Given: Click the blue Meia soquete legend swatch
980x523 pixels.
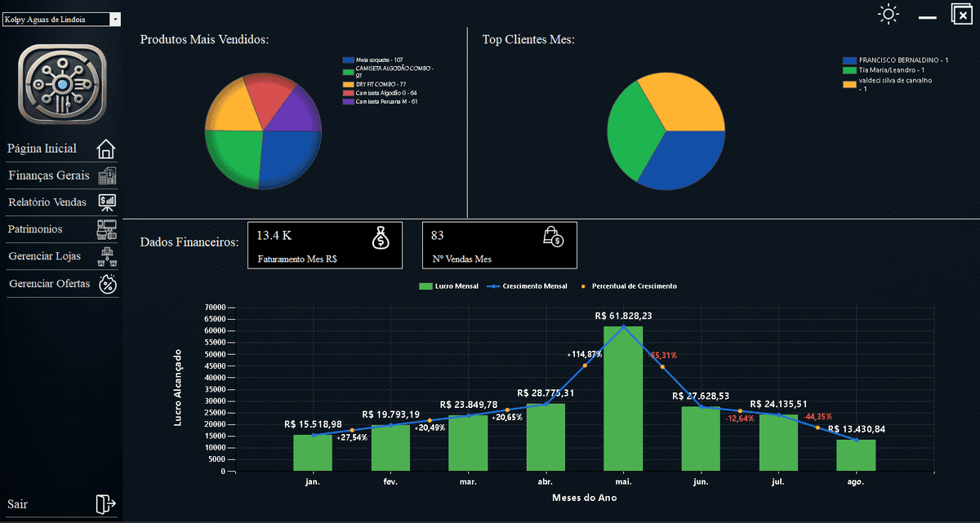Looking at the screenshot, I should 349,60.
